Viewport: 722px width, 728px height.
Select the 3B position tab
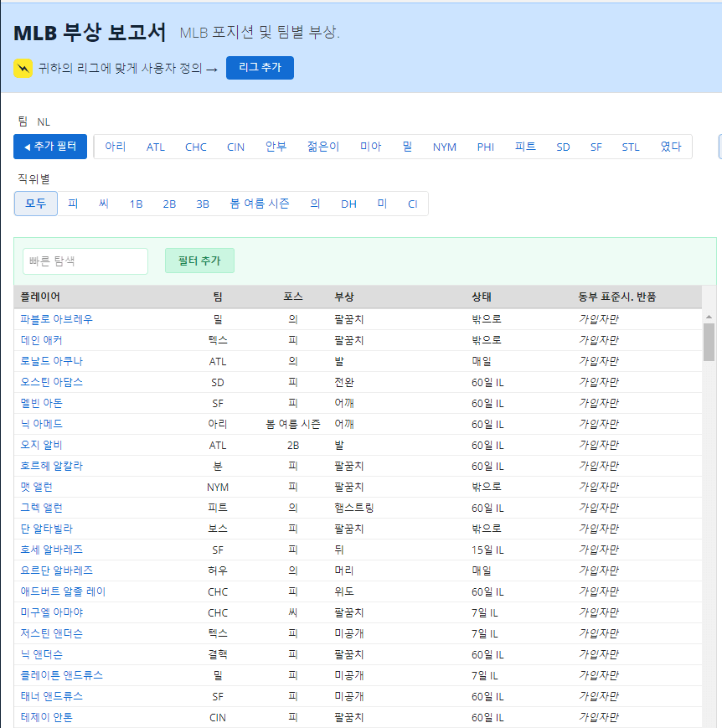point(203,204)
